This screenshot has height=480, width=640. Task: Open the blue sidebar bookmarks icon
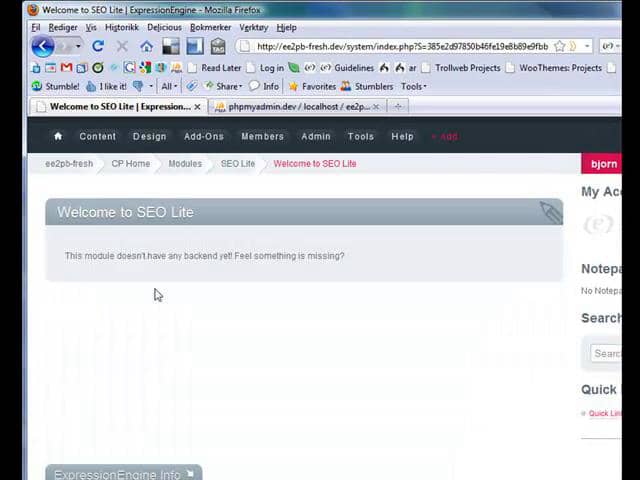coord(195,46)
